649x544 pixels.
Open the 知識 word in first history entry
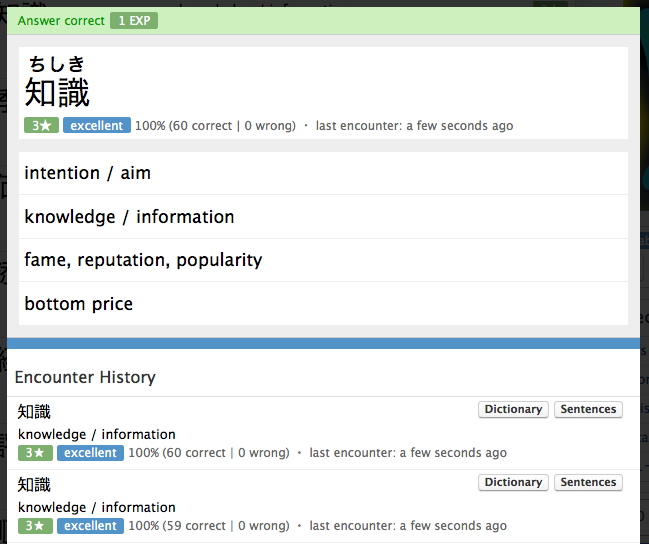pos(34,411)
